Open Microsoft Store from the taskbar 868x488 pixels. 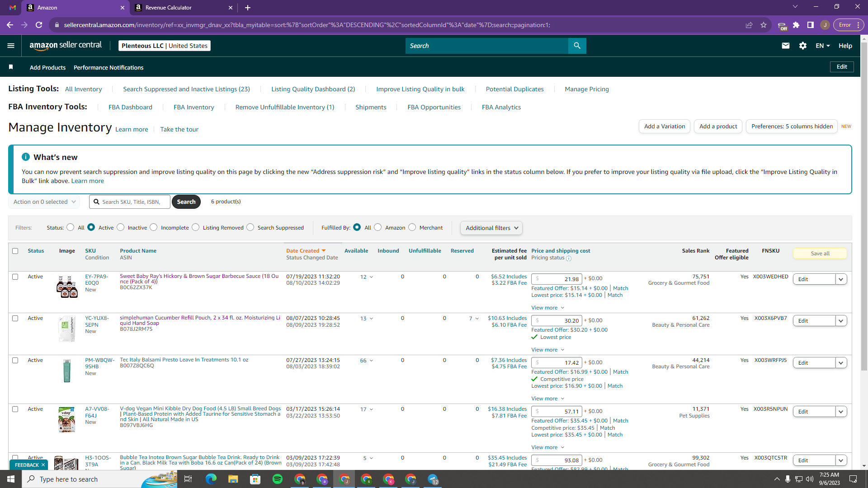(255, 479)
